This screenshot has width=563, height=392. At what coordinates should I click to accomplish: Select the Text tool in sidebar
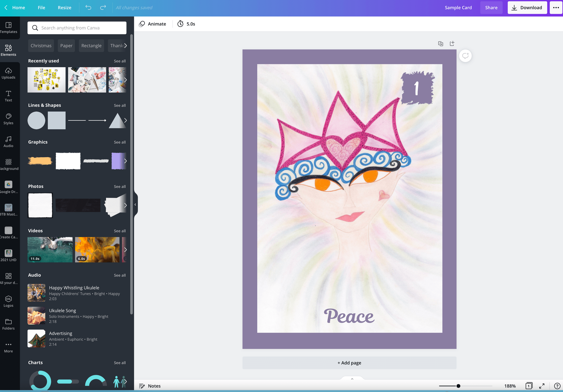8,96
